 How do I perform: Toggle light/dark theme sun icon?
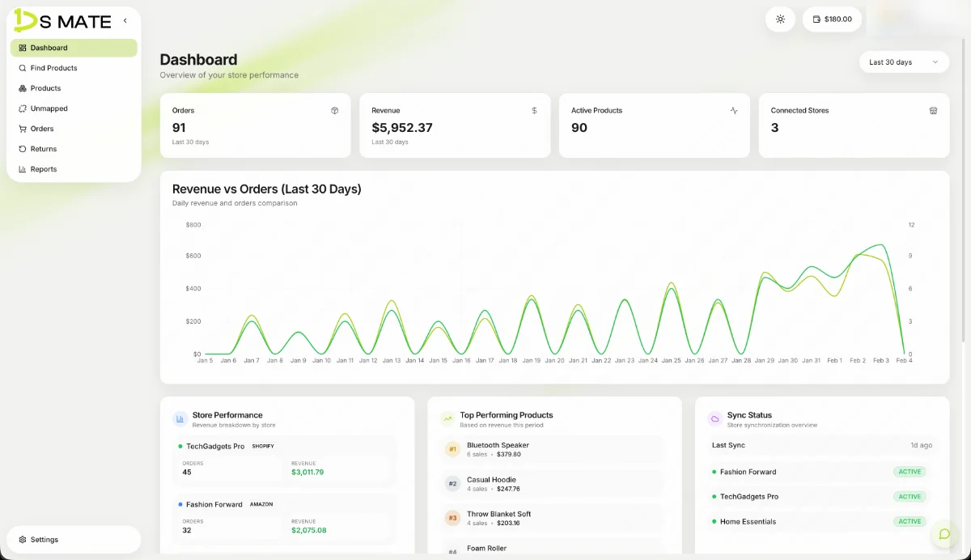(x=780, y=19)
